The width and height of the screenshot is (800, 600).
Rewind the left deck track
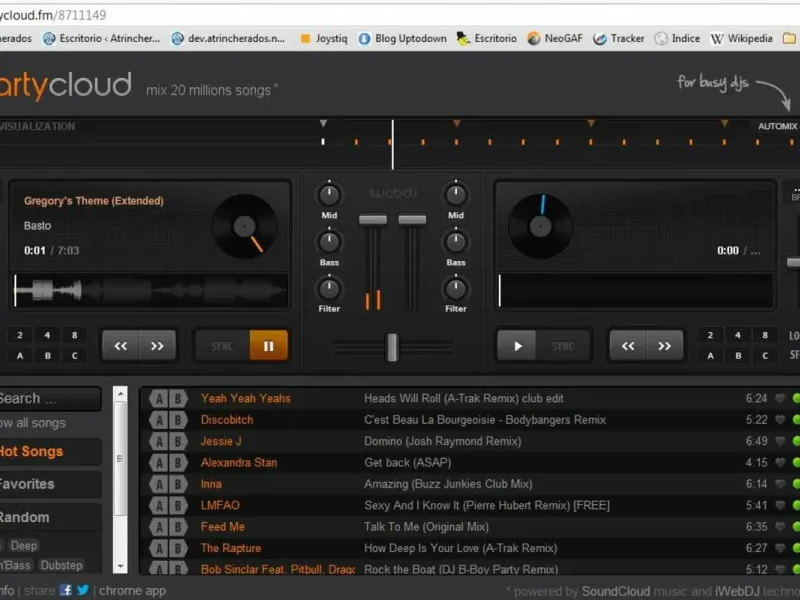pos(121,346)
